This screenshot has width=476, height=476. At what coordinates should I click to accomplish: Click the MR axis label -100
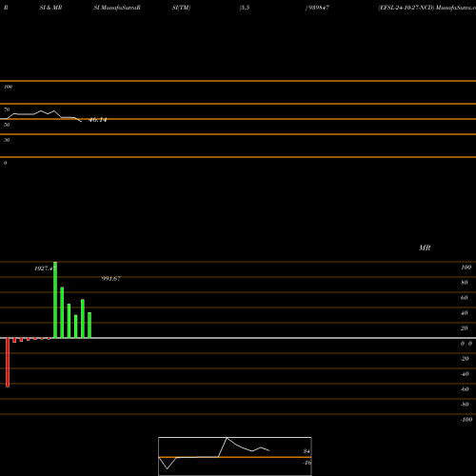pos(466,420)
